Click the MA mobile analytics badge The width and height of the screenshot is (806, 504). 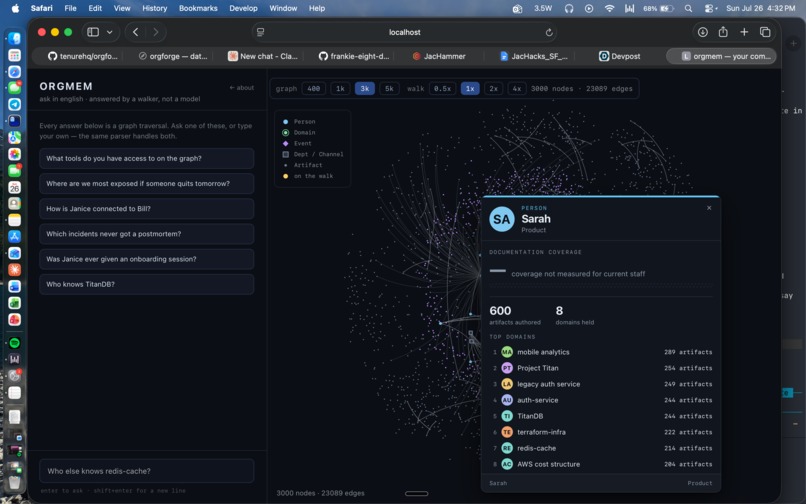pyautogui.click(x=507, y=352)
